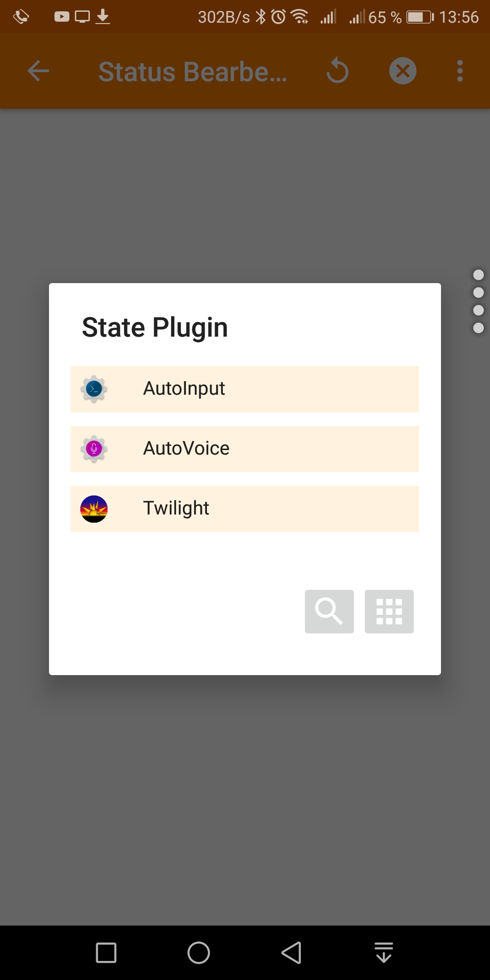Screen dimensions: 490x980
Task: Tap the Status Bearbeiten title text
Action: (192, 72)
